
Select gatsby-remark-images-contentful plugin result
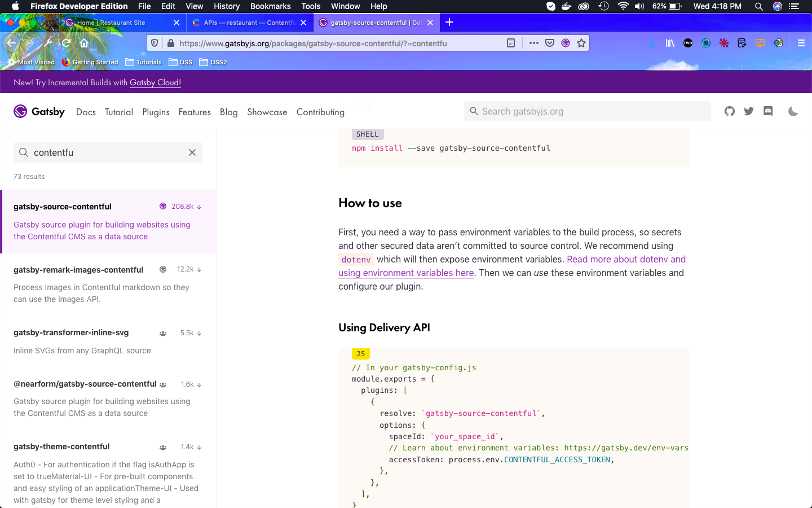click(108, 284)
